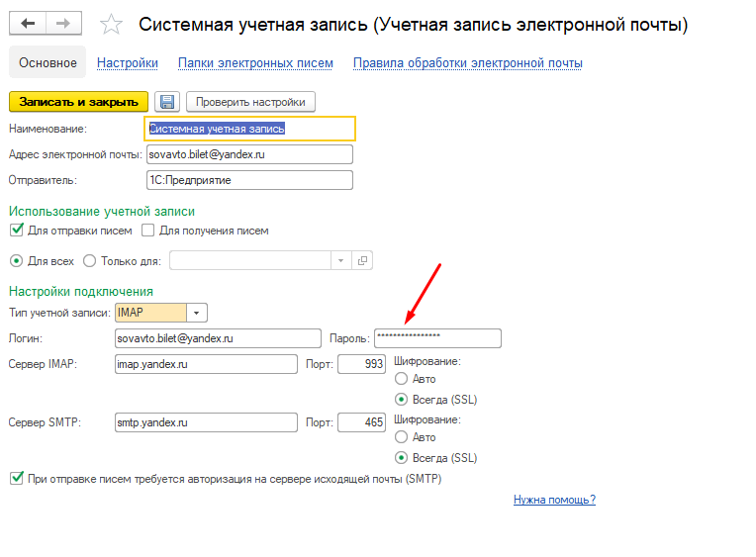This screenshot has width=756, height=557.
Task: Select Всегда (SSL) encryption for SMTP
Action: click(x=401, y=458)
